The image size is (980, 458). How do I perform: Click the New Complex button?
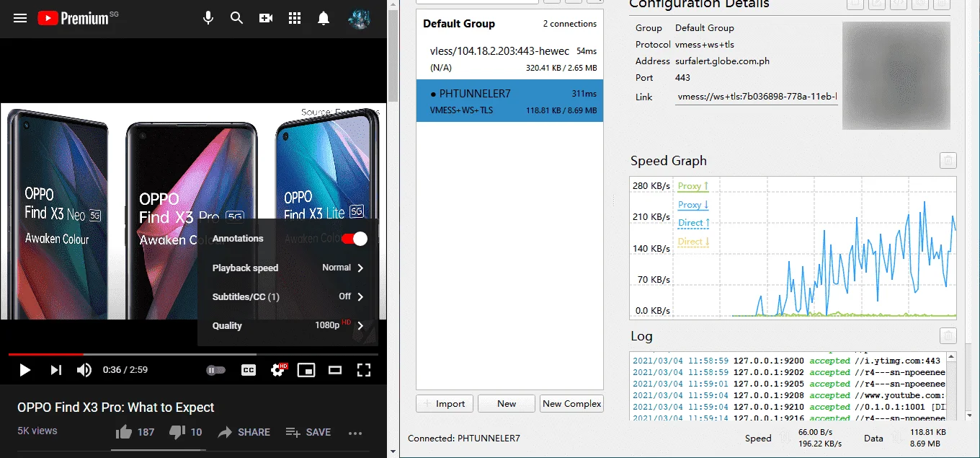coord(571,403)
